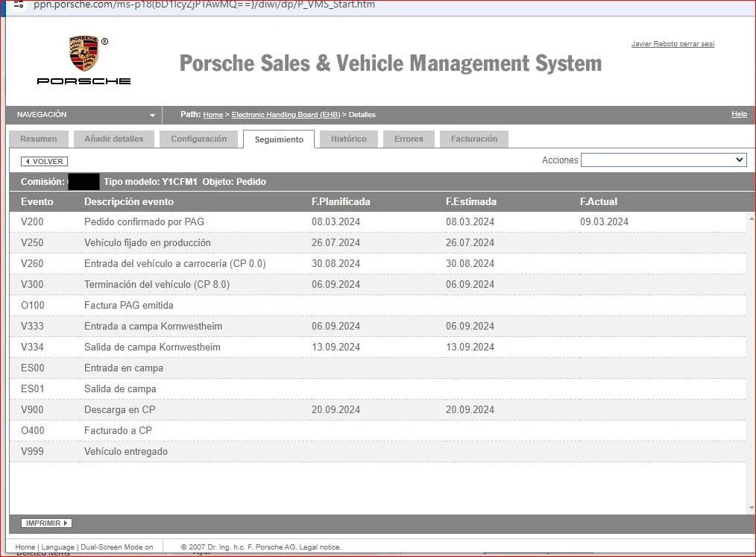Open the Legal notice link
Screen dimensions: 756x557
tap(320, 547)
